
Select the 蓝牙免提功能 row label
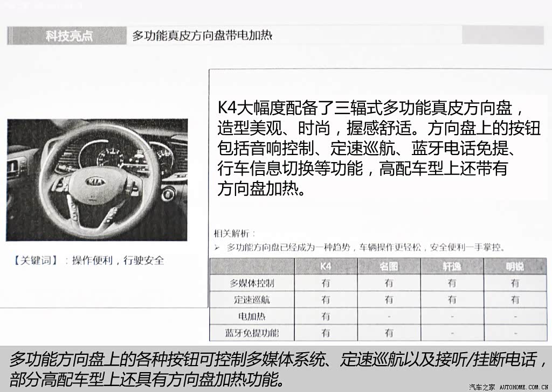pyautogui.click(x=252, y=333)
